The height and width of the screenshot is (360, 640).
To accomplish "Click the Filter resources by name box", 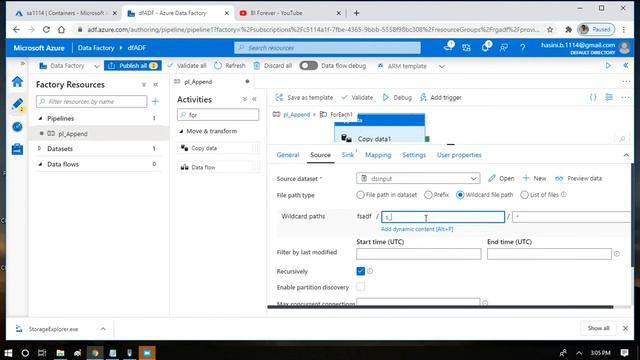I will (91, 101).
